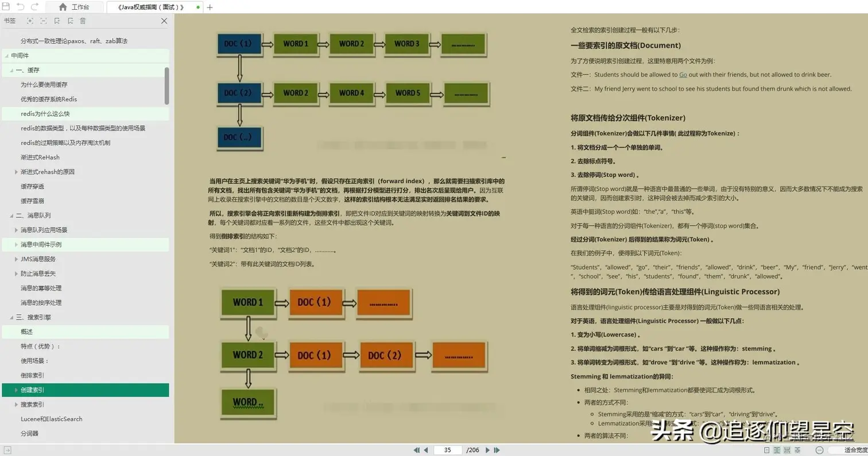Click the zoom out icon in the status bar
Screen dimensions: 868x456
[x=820, y=450]
